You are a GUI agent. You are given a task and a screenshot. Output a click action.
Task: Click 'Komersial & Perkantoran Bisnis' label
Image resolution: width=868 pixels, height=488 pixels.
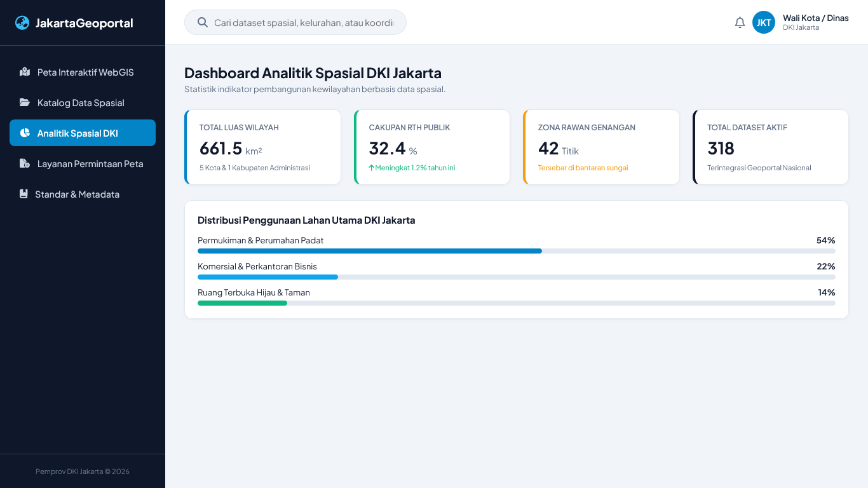click(x=257, y=266)
